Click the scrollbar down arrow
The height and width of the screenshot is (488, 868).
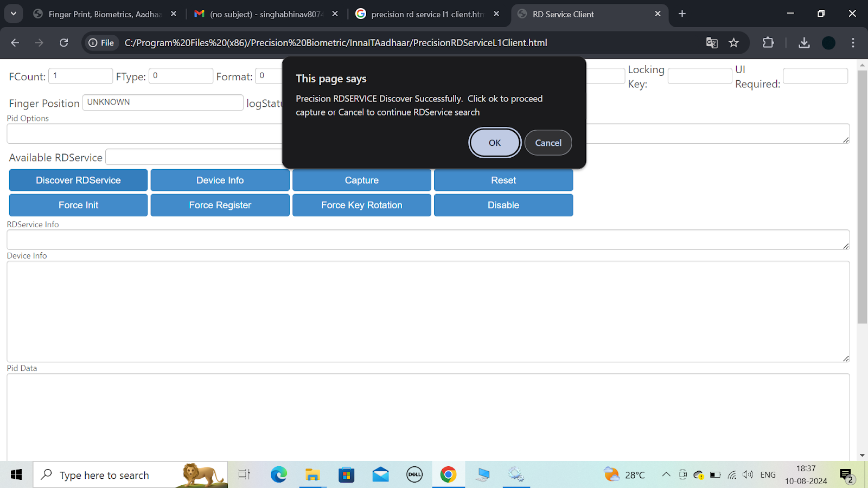coord(862,455)
